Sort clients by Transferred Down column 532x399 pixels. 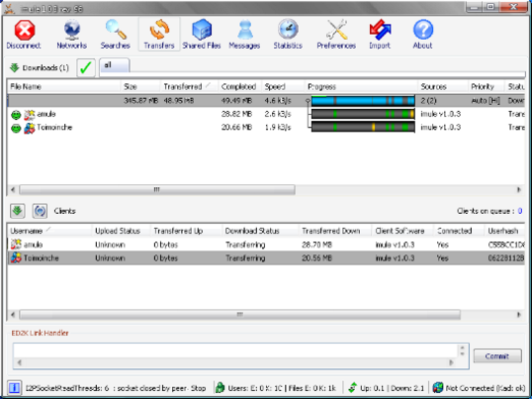pos(335,231)
